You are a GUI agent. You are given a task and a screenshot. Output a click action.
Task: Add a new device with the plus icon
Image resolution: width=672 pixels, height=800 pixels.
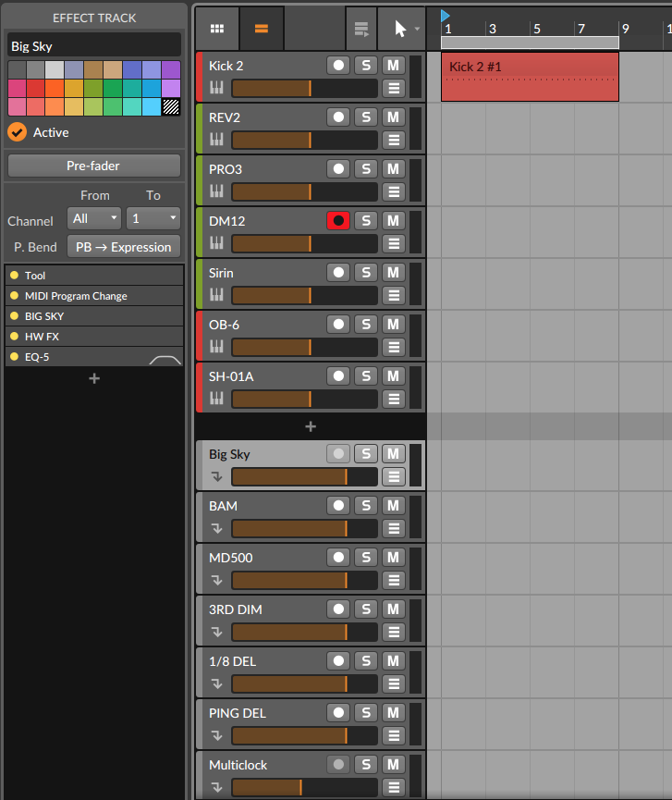point(94,378)
